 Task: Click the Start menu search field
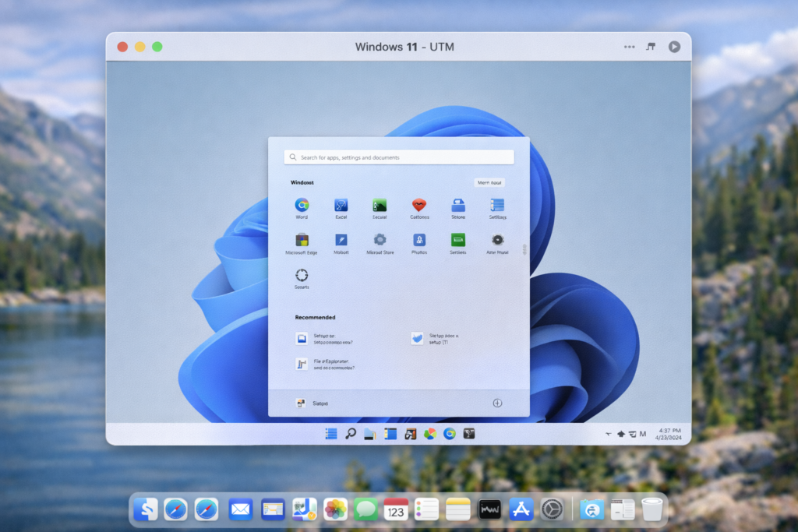[x=398, y=157]
